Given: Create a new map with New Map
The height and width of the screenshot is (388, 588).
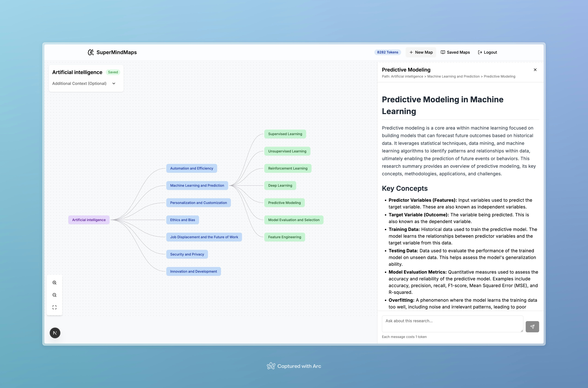Looking at the screenshot, I should coord(421,52).
